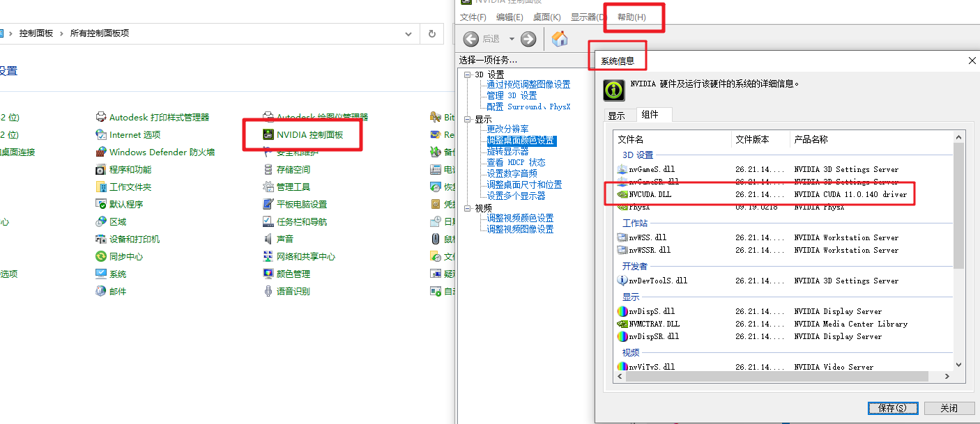This screenshot has width=980, height=424.
Task: Open the 文件(F) menu
Action: pyautogui.click(x=473, y=17)
